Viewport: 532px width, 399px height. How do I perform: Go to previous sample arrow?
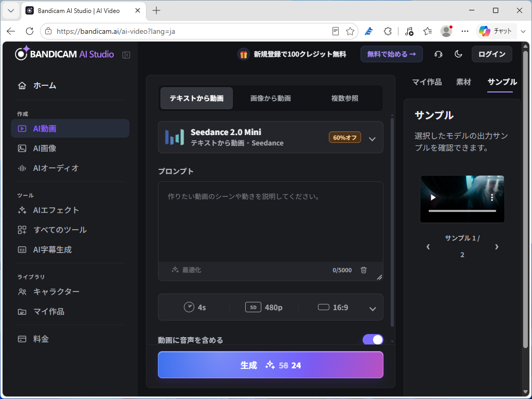click(x=428, y=247)
